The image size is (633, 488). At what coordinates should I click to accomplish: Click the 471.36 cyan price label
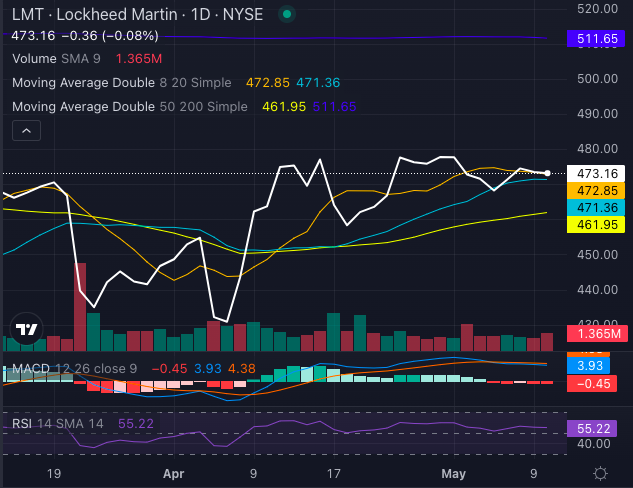point(596,207)
